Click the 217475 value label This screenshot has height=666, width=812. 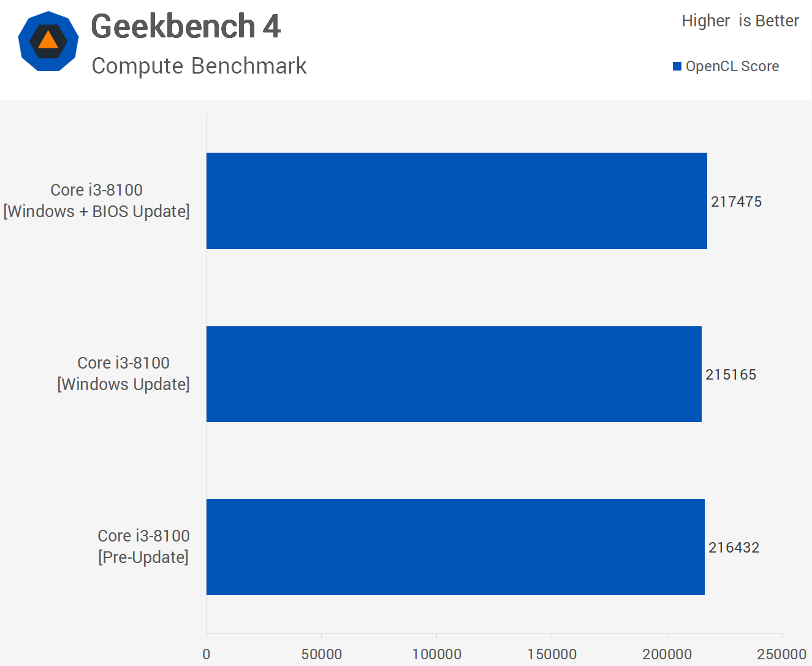tap(736, 202)
